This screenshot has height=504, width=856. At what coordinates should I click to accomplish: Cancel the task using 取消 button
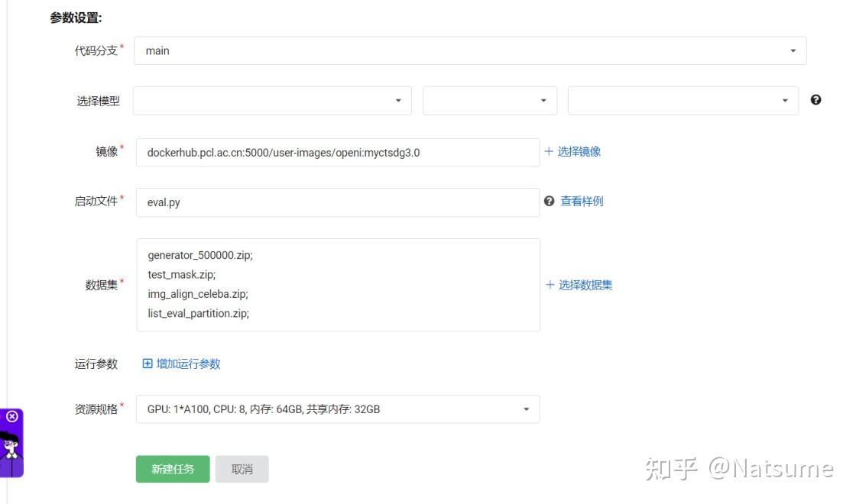pyautogui.click(x=242, y=469)
